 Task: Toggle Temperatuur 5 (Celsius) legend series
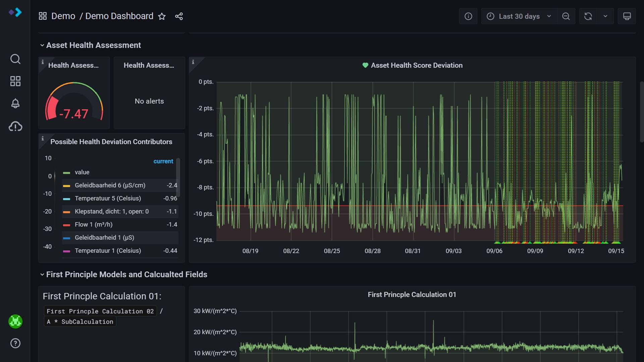108,198
